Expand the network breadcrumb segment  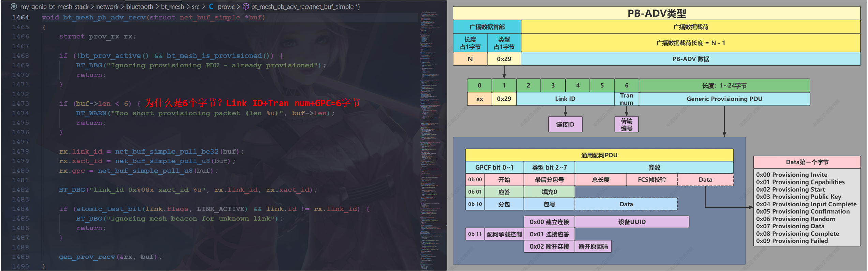coord(107,6)
